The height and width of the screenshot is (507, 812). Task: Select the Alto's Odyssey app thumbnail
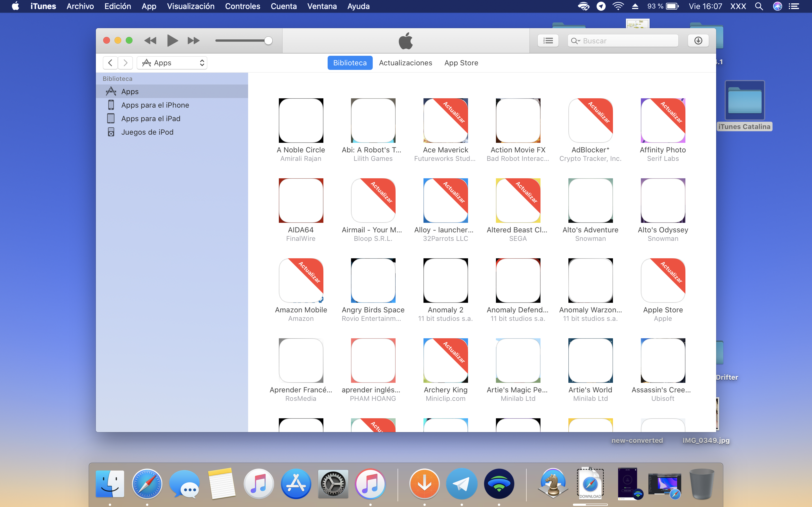(x=663, y=201)
